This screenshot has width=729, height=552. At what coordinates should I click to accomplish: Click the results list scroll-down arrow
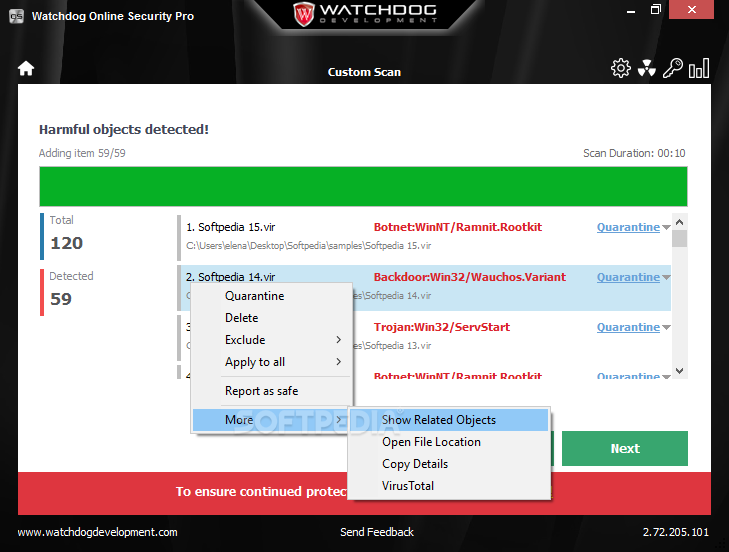(679, 371)
